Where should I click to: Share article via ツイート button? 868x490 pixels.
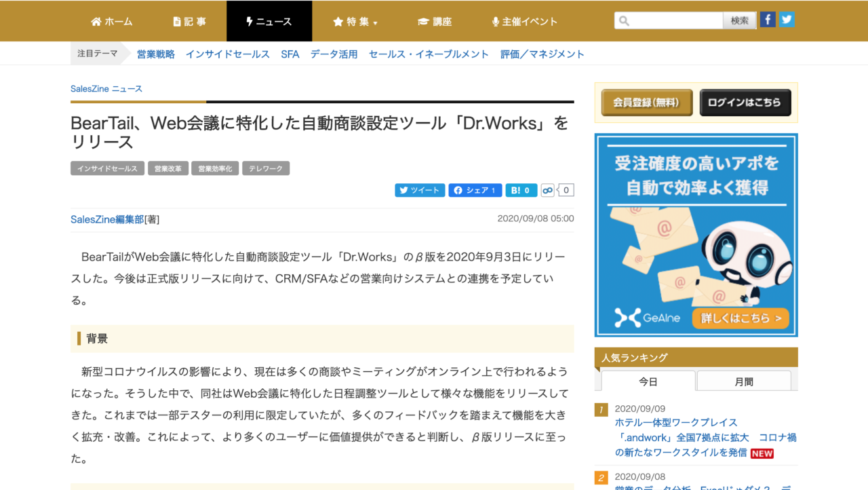pos(420,191)
